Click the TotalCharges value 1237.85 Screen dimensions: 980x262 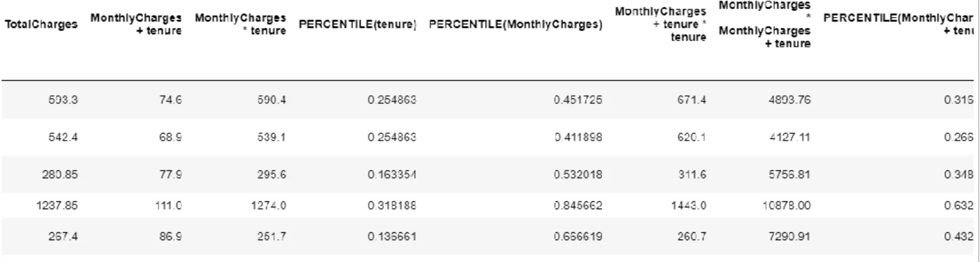click(x=58, y=206)
